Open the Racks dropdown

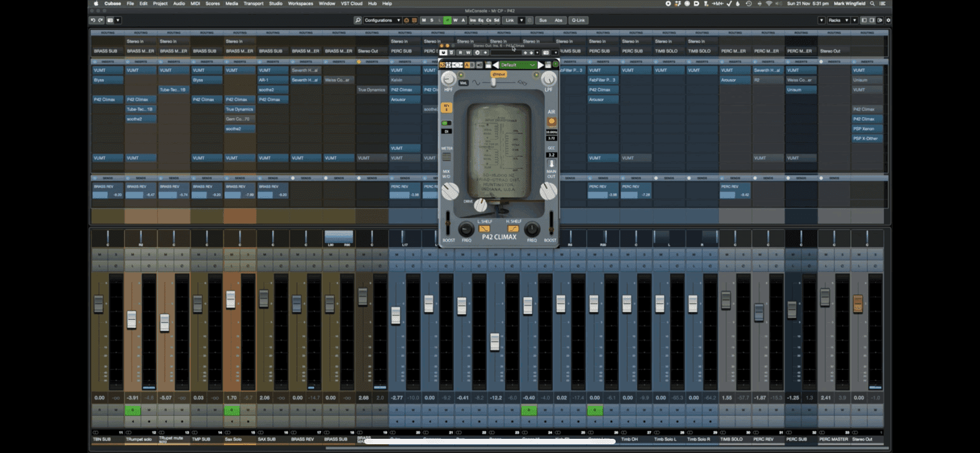[x=838, y=20]
